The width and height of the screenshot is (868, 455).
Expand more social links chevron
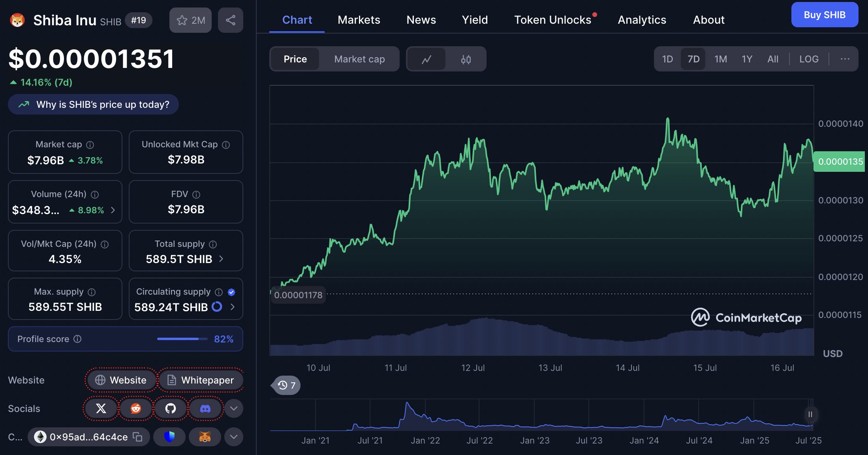(234, 408)
